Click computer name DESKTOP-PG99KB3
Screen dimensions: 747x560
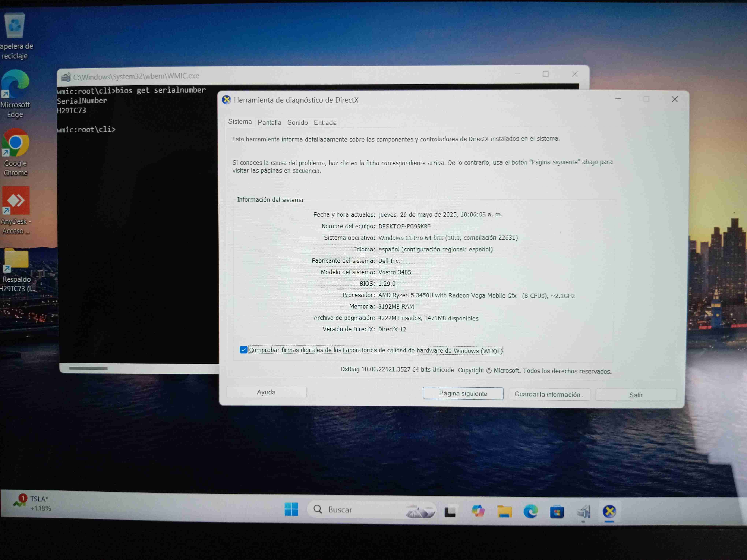(x=405, y=226)
